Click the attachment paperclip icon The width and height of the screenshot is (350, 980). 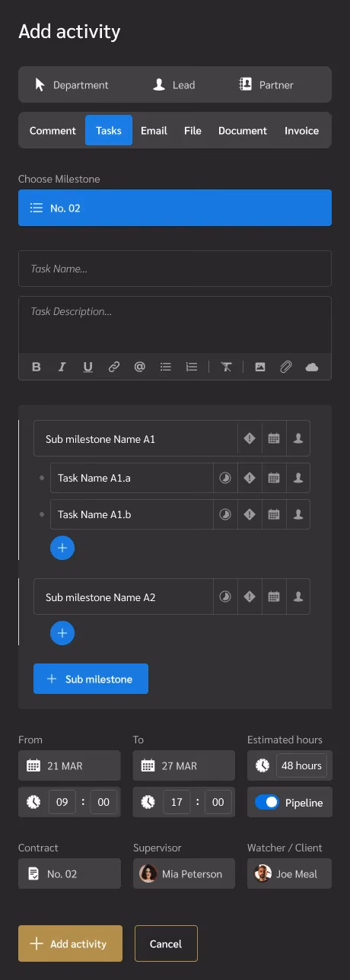click(x=286, y=367)
